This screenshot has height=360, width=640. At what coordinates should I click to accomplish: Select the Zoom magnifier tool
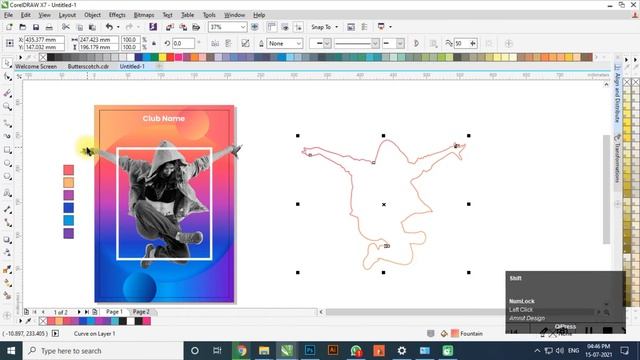click(x=7, y=107)
